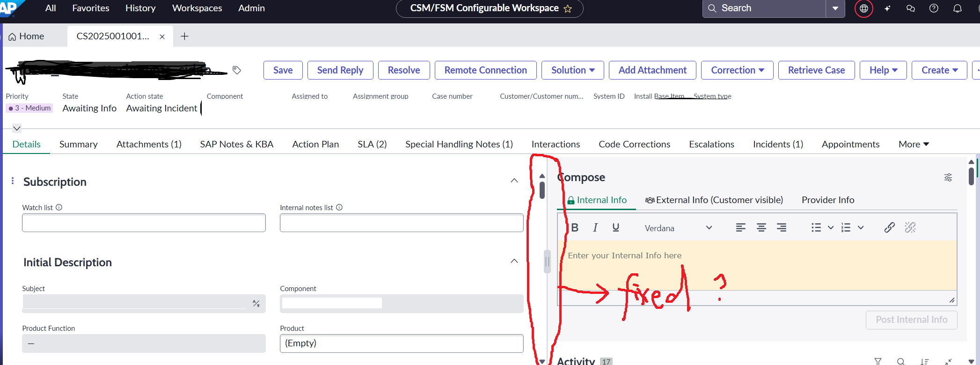The image size is (980, 365).
Task: Open the Solution dropdown button
Action: (x=573, y=70)
